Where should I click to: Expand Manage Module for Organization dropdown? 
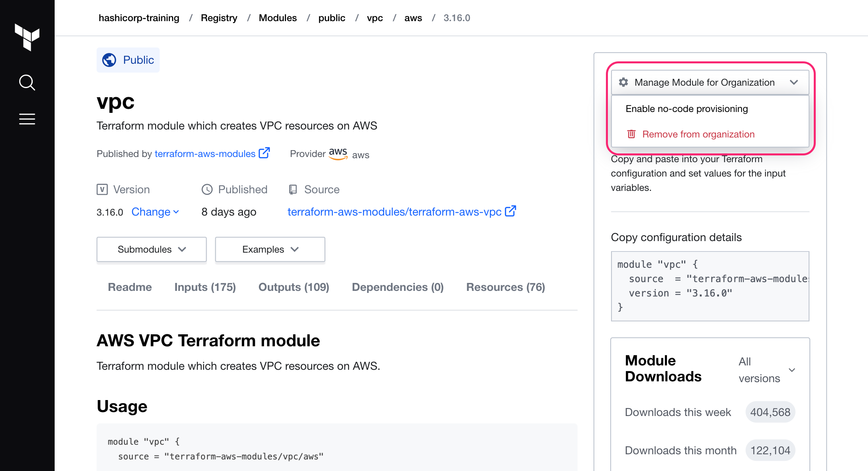[710, 82]
